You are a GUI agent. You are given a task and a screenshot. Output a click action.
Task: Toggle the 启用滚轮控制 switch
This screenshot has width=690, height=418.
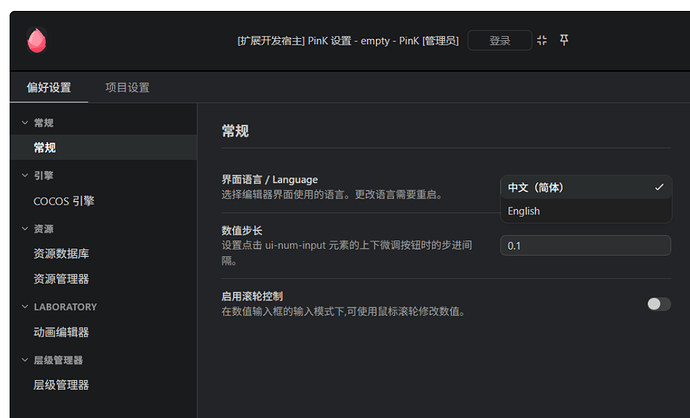(659, 304)
